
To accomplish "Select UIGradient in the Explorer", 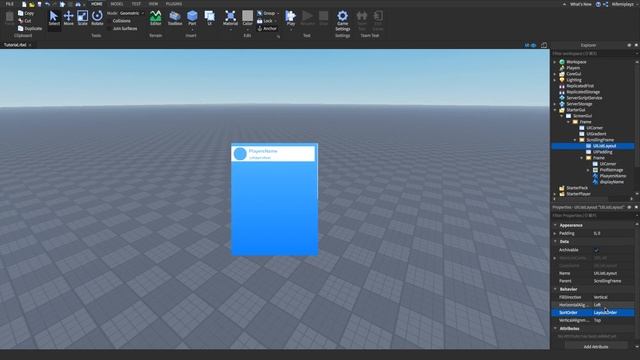I will 596,134.
